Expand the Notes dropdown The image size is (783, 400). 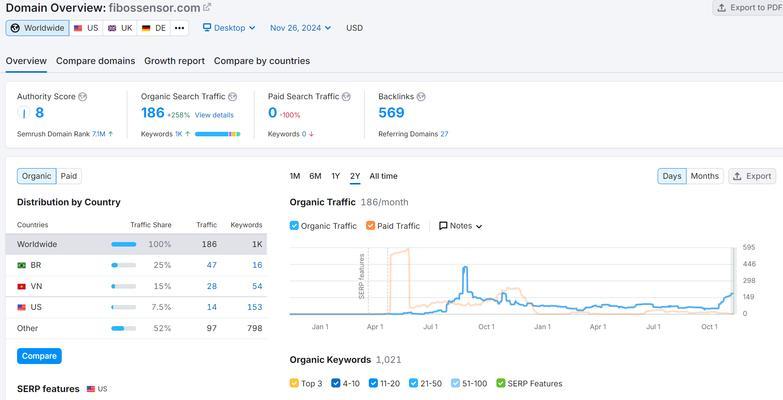(x=460, y=226)
